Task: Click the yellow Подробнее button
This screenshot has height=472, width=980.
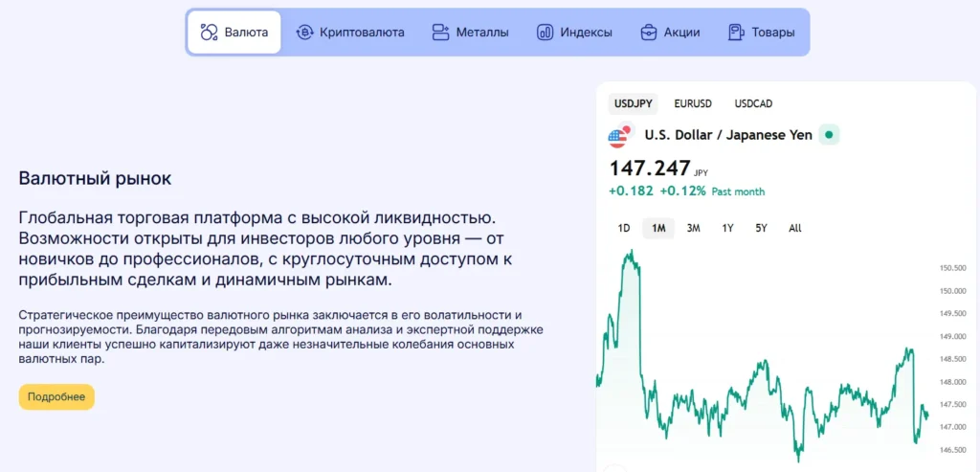Action: pos(56,397)
